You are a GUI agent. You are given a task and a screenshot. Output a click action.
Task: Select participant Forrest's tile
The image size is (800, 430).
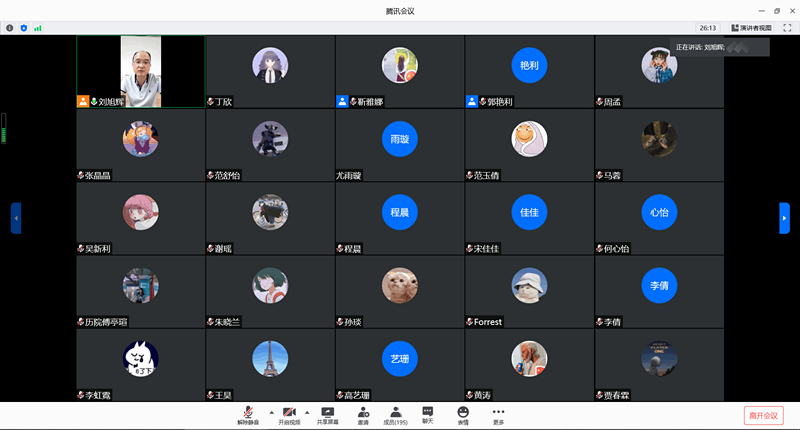coord(529,291)
